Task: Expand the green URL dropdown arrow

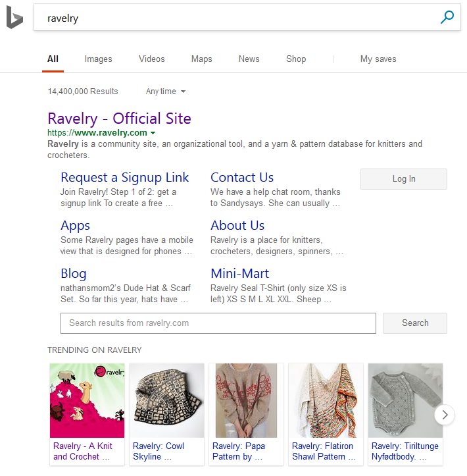Action: 153,133
